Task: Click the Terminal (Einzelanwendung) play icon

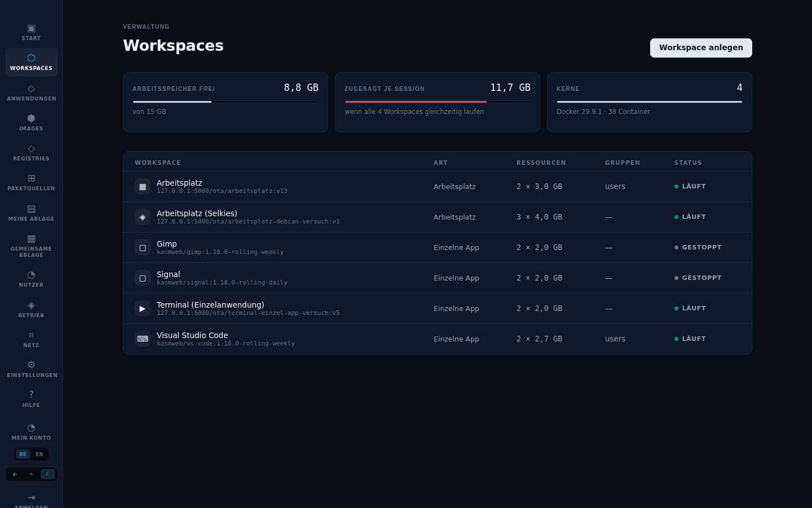Action: point(143,308)
